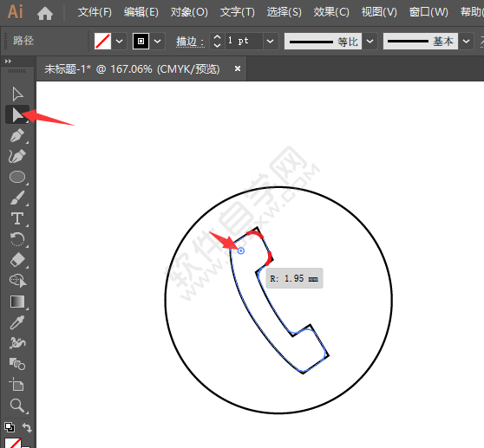Select the Ellipse tool
484x448 pixels.
(17, 177)
